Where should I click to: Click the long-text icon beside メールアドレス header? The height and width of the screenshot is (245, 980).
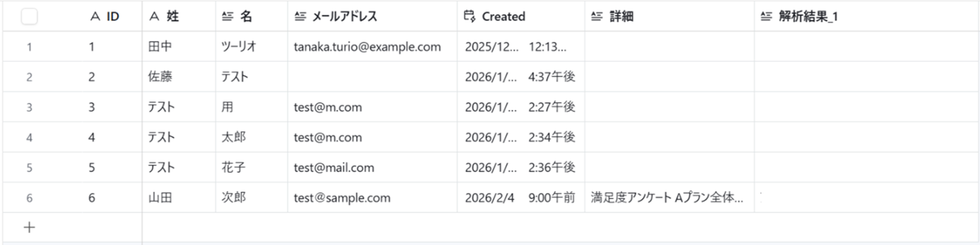tap(300, 17)
